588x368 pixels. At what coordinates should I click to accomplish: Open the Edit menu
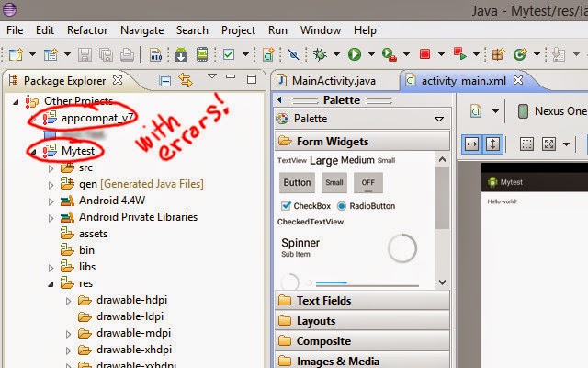[x=45, y=30]
